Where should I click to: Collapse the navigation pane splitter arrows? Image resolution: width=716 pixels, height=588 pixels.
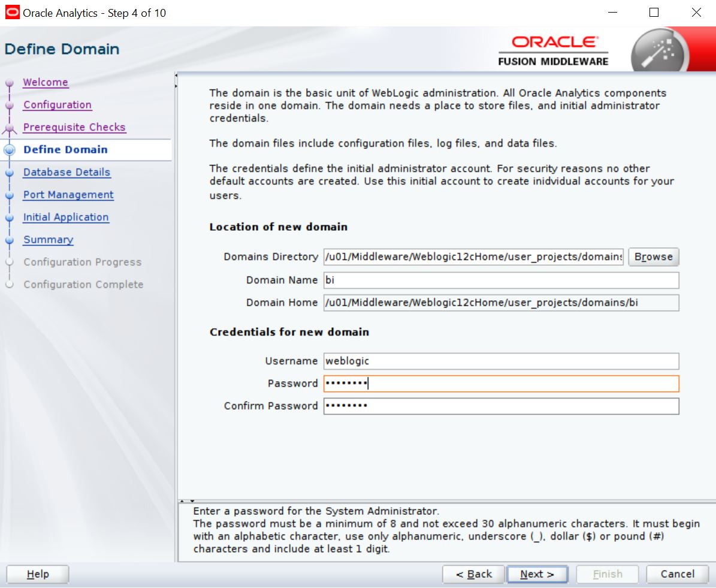(176, 80)
